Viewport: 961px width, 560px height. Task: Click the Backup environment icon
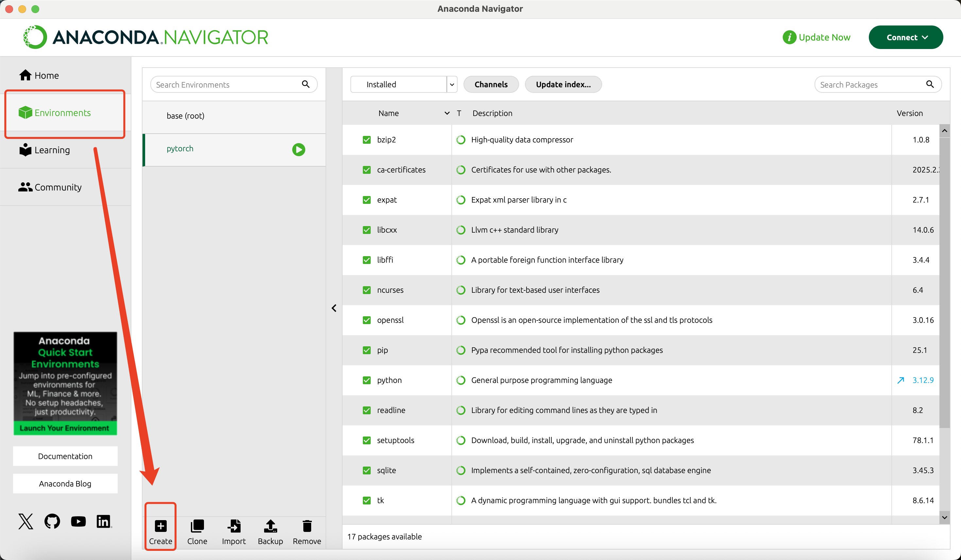click(x=270, y=526)
